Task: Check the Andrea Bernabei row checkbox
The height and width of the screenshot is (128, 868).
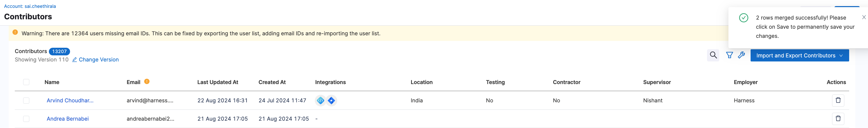Action: [26, 119]
